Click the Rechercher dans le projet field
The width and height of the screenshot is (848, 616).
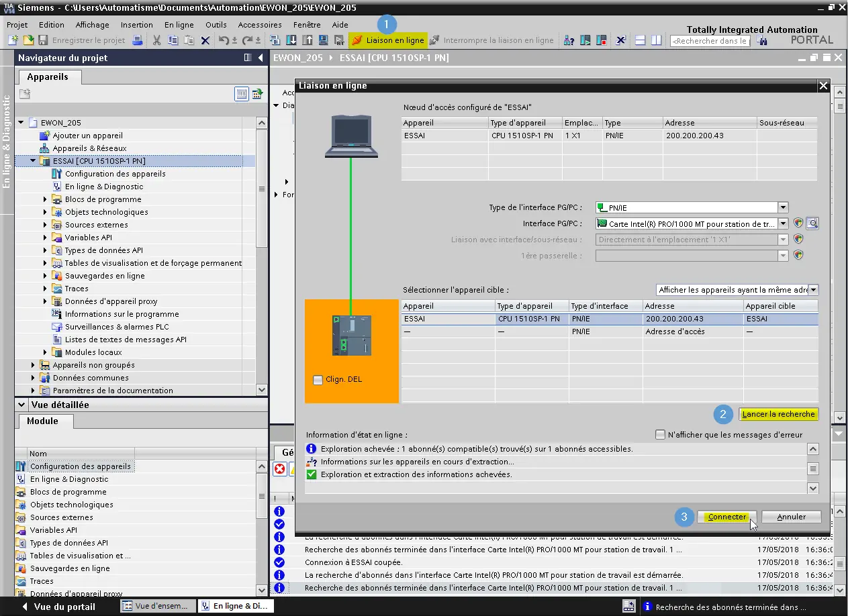pyautogui.click(x=710, y=41)
